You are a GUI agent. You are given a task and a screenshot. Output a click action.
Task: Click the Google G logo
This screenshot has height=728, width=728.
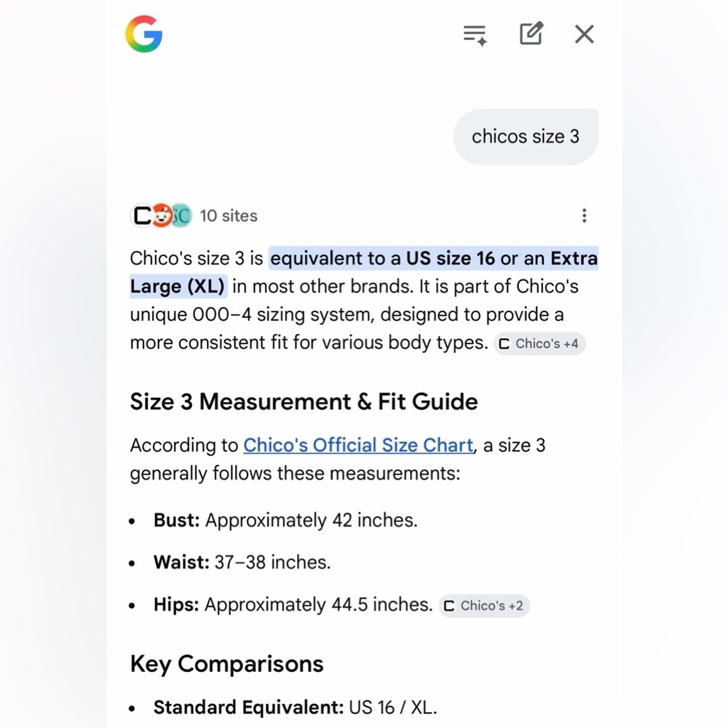point(144,34)
